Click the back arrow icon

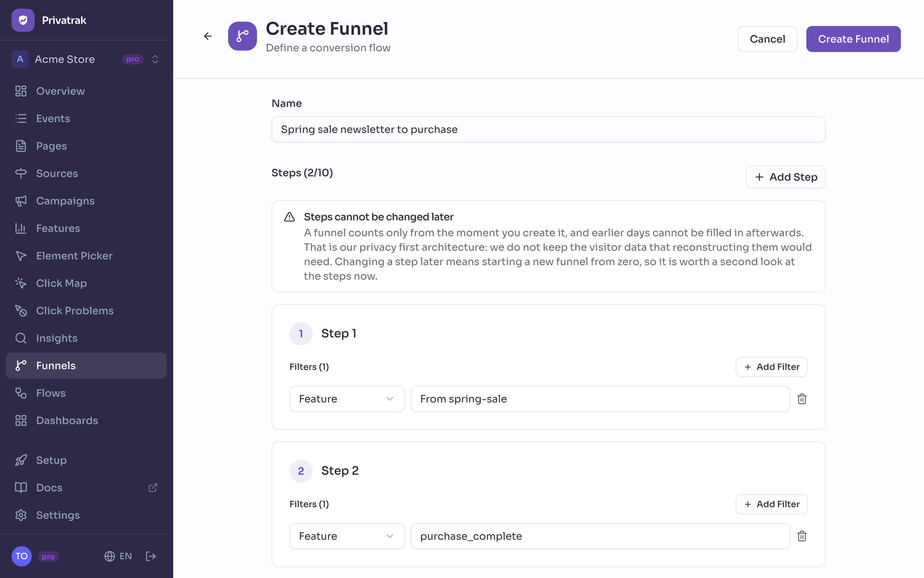tap(208, 36)
